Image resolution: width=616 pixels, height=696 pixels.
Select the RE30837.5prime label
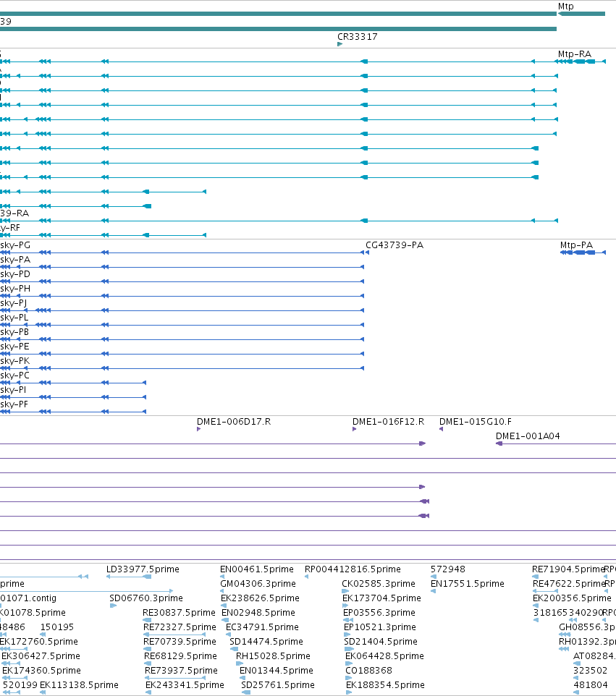(179, 613)
